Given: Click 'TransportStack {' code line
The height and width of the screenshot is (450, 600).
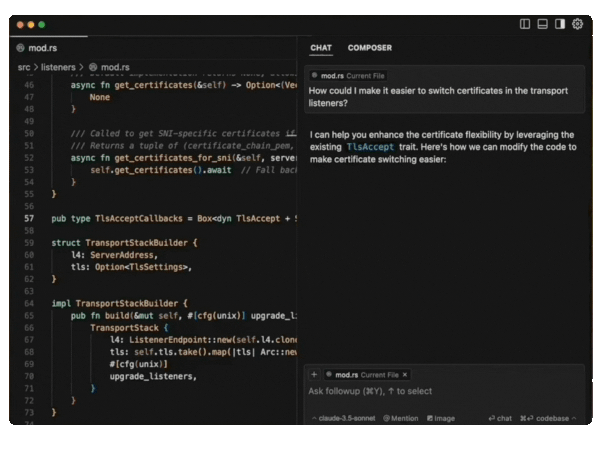Looking at the screenshot, I should tap(129, 328).
